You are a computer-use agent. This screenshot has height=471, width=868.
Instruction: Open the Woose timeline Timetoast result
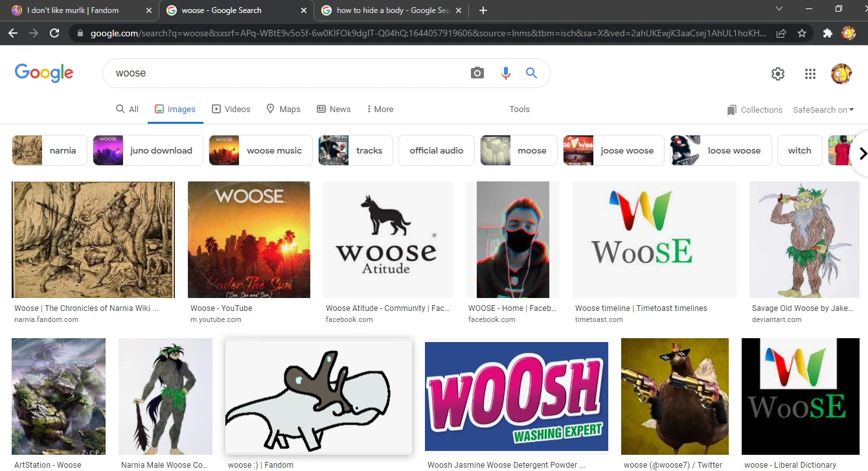tap(641, 308)
